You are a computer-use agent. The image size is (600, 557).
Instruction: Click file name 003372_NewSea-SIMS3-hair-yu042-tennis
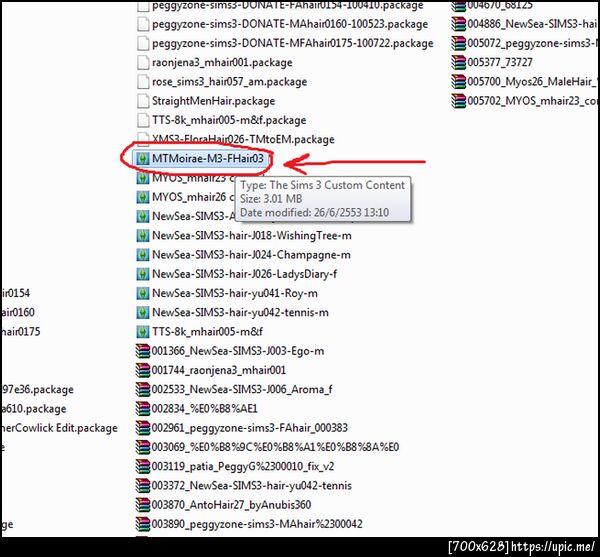252,485
